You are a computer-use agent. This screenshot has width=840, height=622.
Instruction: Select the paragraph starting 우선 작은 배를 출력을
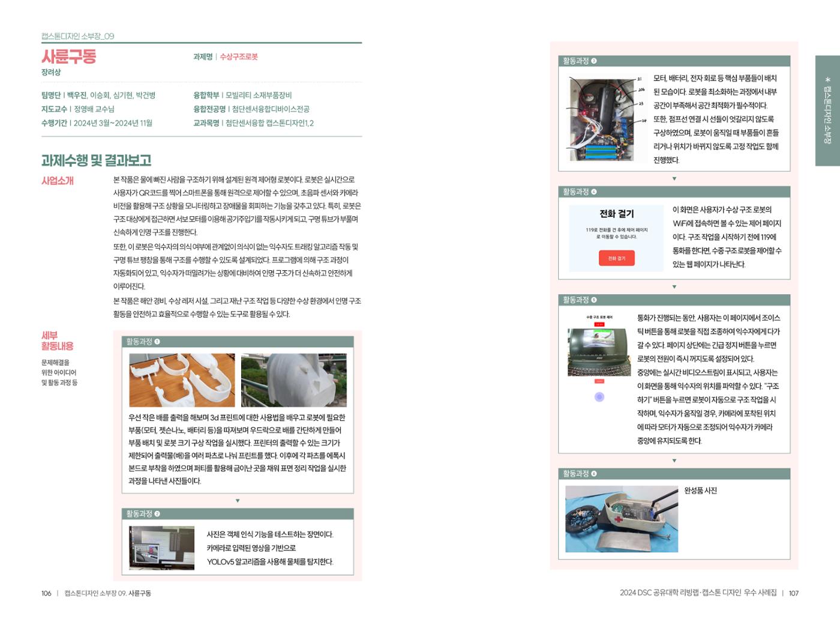237,449
